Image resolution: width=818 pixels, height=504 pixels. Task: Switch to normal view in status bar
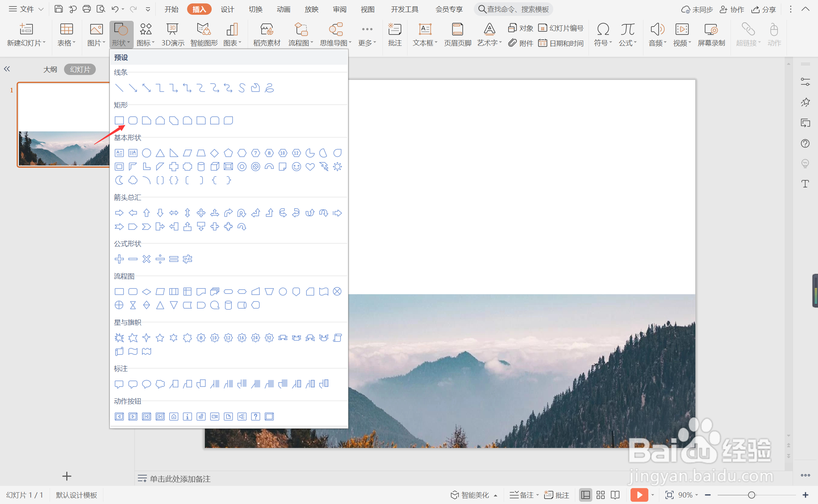click(585, 495)
